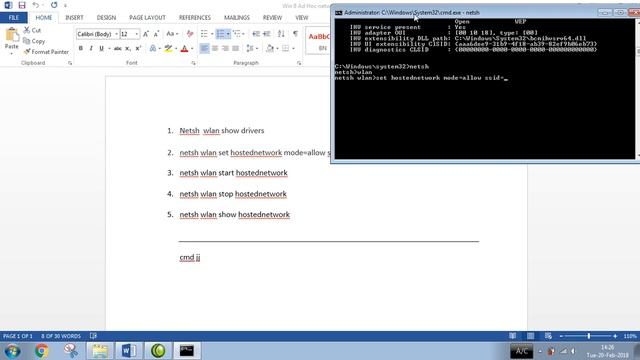Toggle Subscript formatting

pyautogui.click(x=128, y=49)
